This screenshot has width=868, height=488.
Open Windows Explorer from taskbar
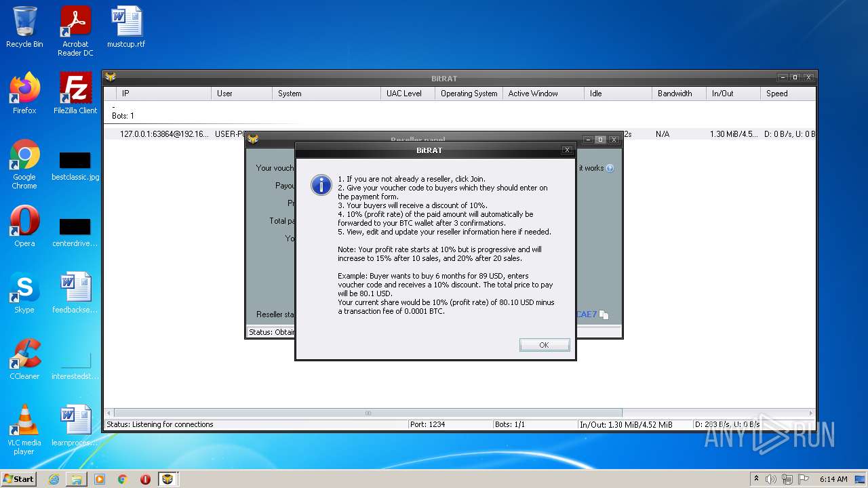(77, 479)
